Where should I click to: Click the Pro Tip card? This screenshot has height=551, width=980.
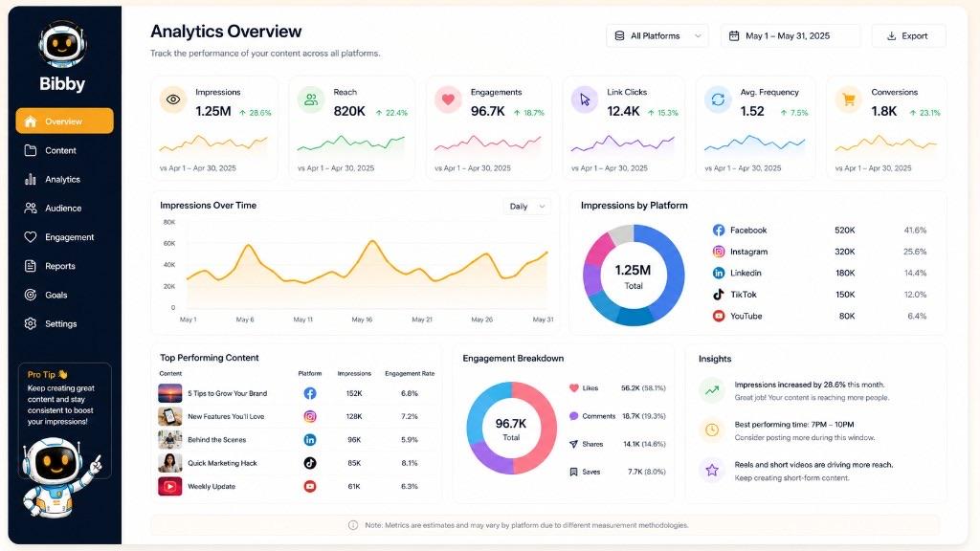[x=64, y=421]
